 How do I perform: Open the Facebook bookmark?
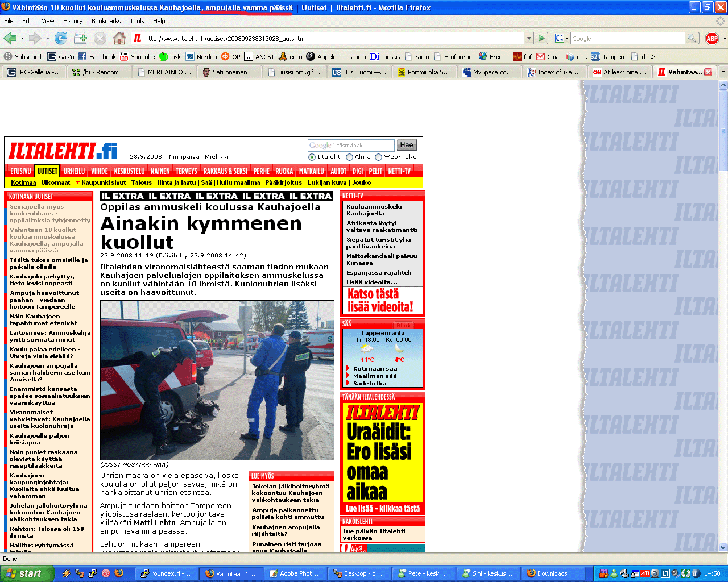click(x=97, y=56)
